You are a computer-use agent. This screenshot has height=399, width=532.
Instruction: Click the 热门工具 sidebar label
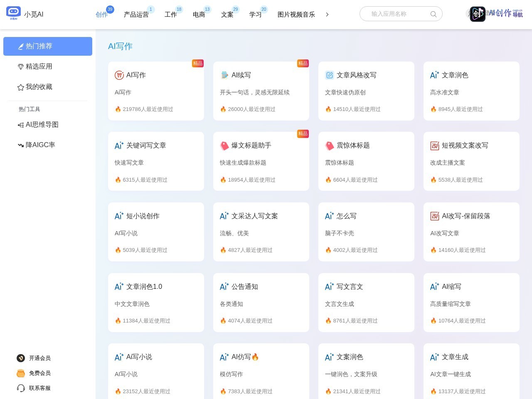pos(30,109)
